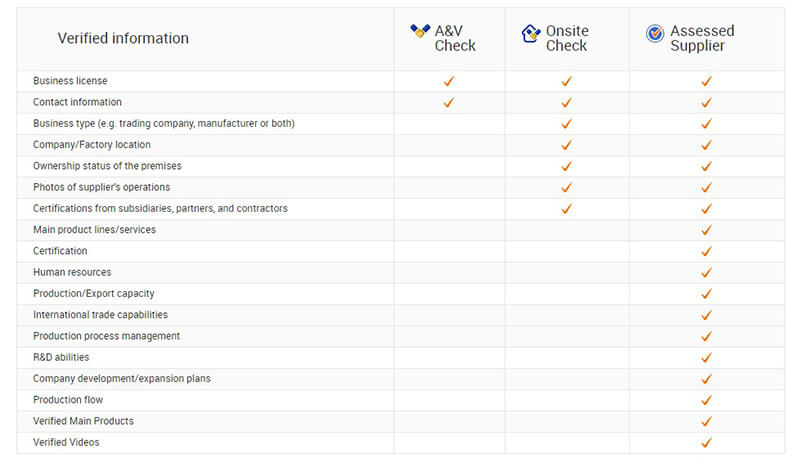This screenshot has width=800, height=467.
Task: Click the Production/Export capacity row label
Action: pyautogui.click(x=93, y=293)
